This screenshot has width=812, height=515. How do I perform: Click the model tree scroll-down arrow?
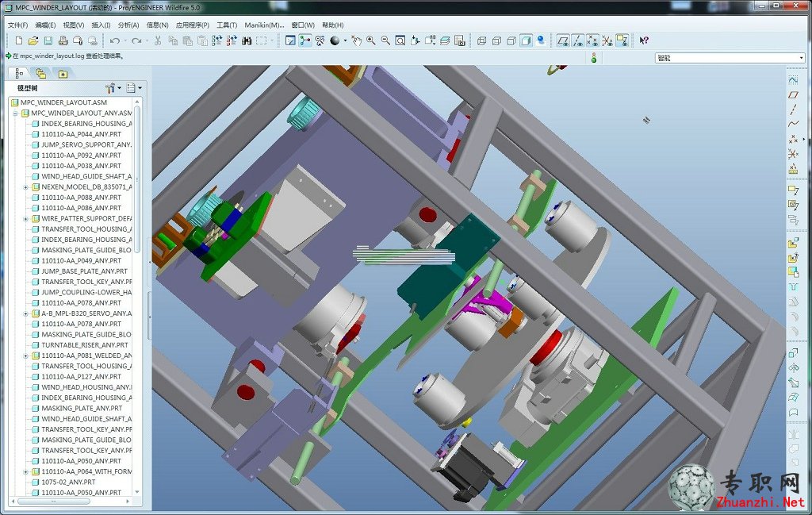point(137,492)
